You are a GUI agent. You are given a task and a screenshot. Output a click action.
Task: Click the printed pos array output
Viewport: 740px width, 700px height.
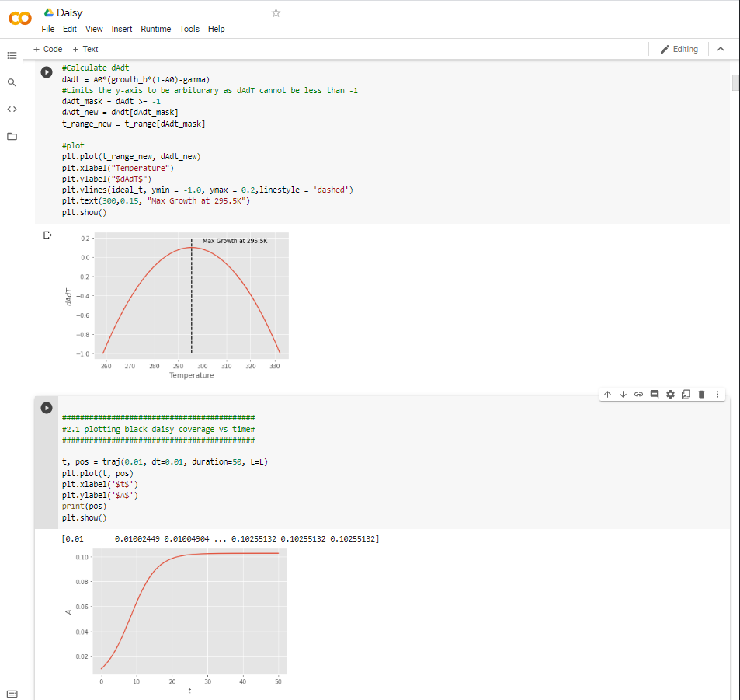[x=221, y=539]
